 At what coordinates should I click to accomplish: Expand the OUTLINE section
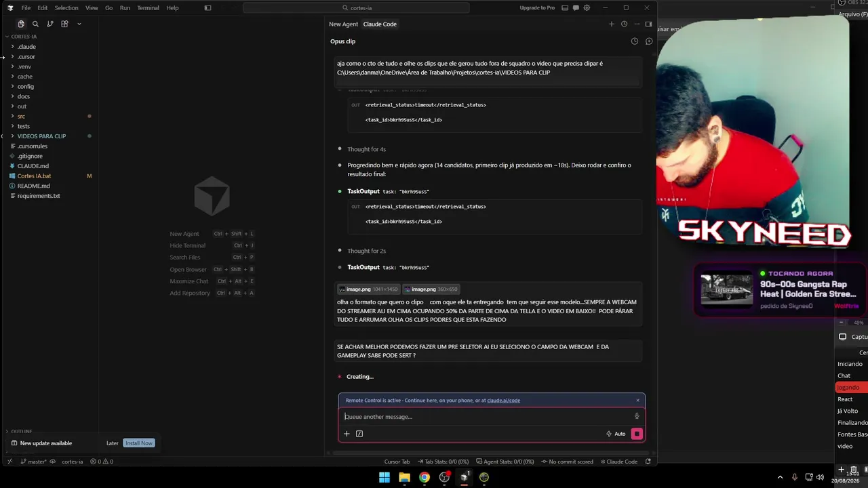(x=22, y=432)
